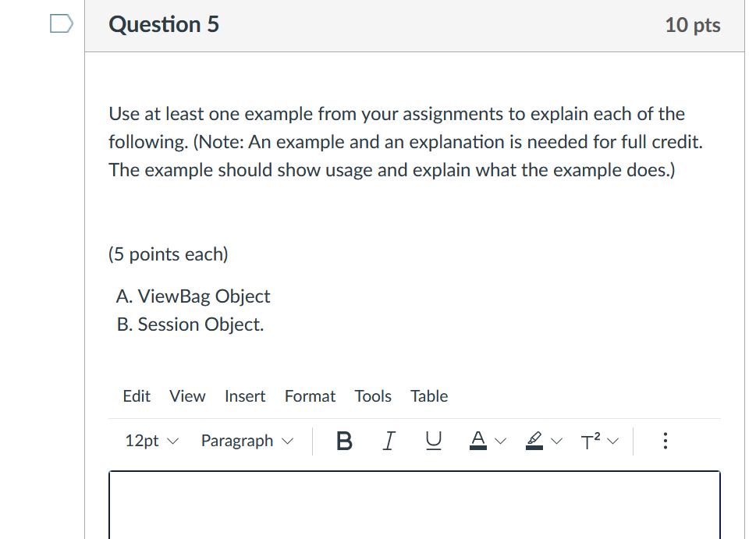The height and width of the screenshot is (539, 756).
Task: Select the Italic formatting icon
Action: tap(389, 440)
